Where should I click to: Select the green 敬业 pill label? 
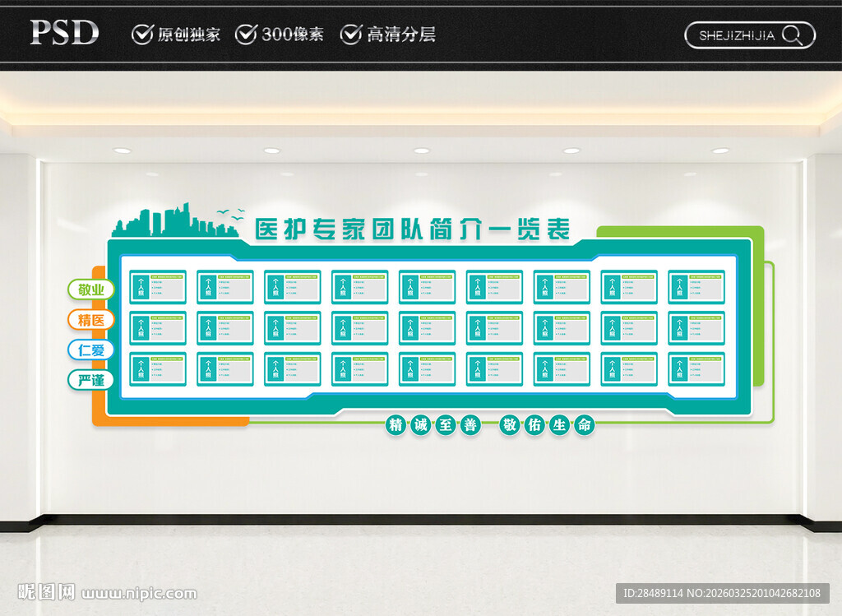[91, 289]
